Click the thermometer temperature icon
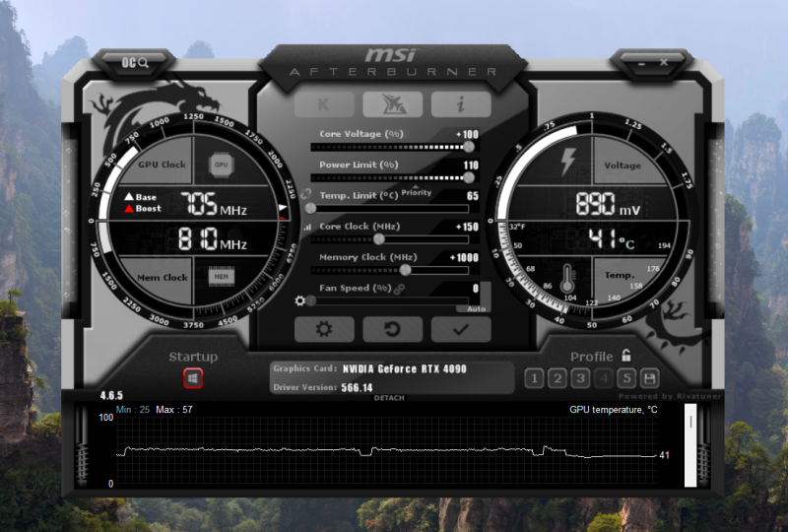Image resolution: width=788 pixels, height=532 pixels. pyautogui.click(x=567, y=278)
